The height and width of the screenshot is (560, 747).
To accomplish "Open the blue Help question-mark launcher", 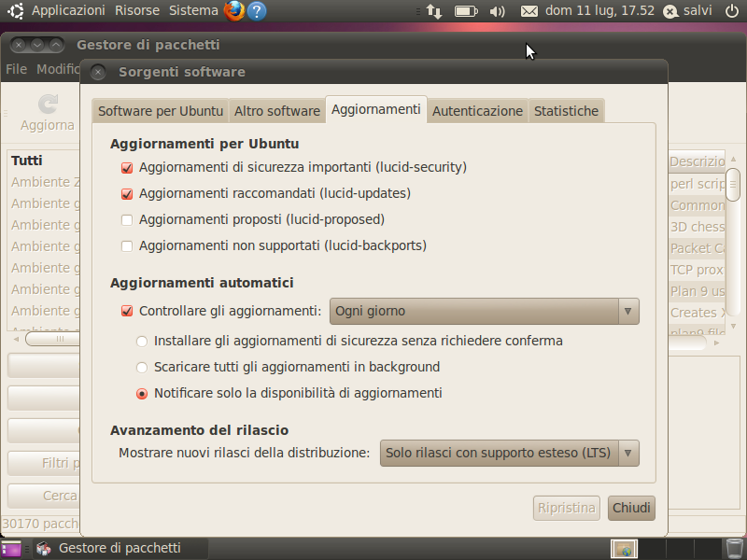I will tap(257, 10).
